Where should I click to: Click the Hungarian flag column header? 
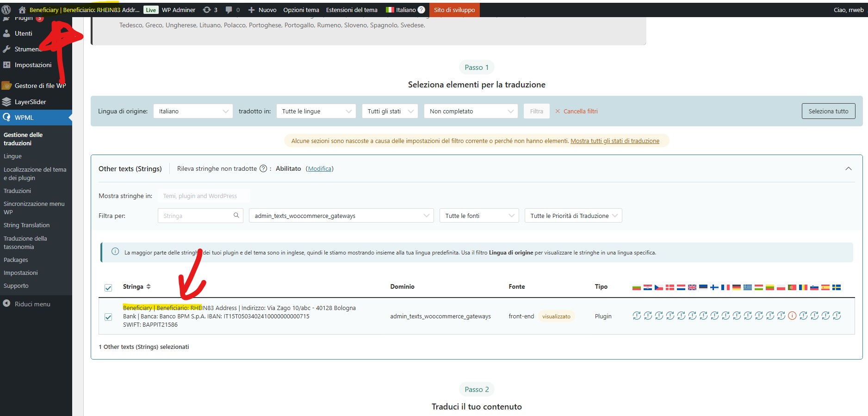759,287
